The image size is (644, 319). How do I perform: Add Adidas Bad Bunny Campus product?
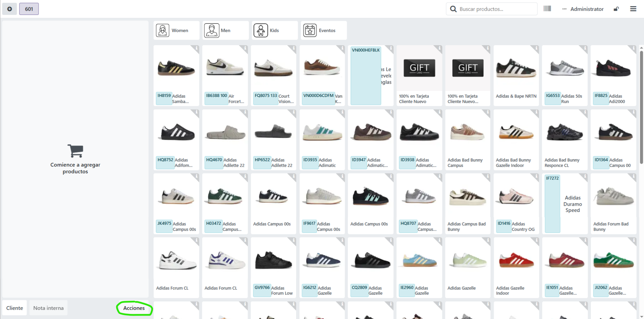pos(468,140)
